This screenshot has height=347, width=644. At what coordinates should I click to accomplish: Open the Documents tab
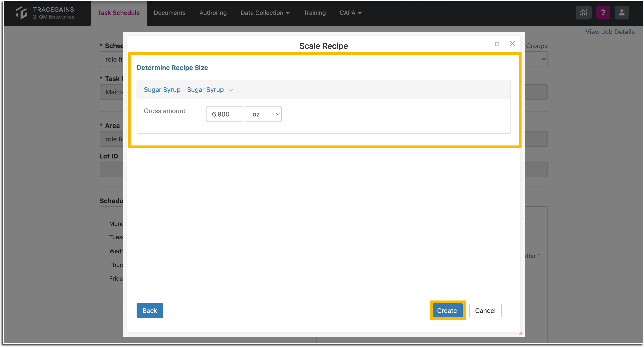click(x=169, y=13)
